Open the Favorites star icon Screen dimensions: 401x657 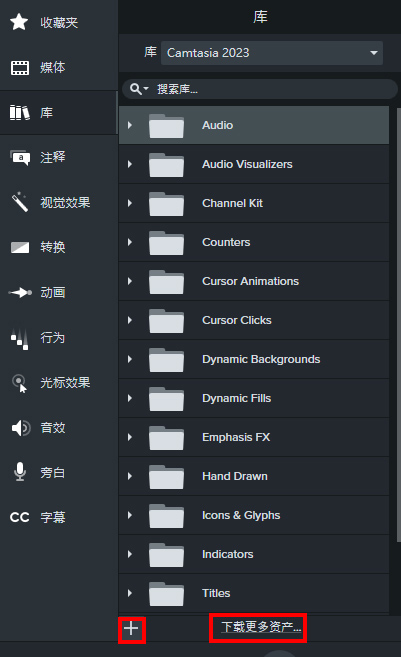pyautogui.click(x=19, y=22)
